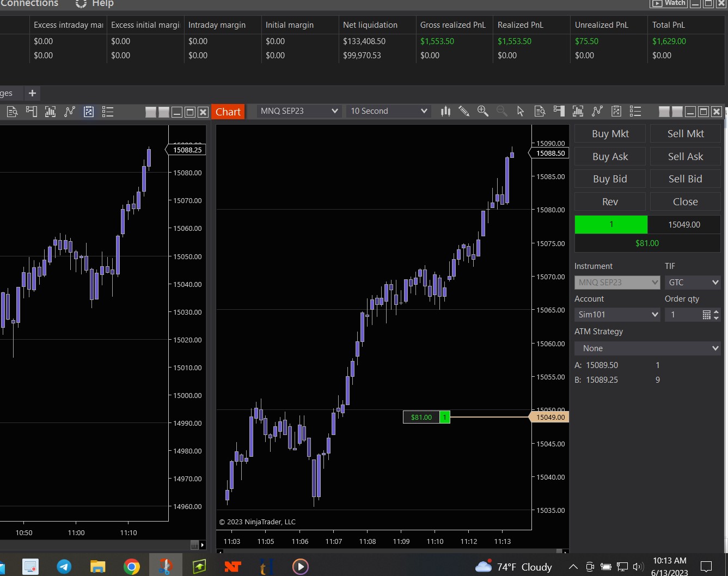Open the Help menu
The height and width of the screenshot is (576, 728).
pyautogui.click(x=95, y=4)
